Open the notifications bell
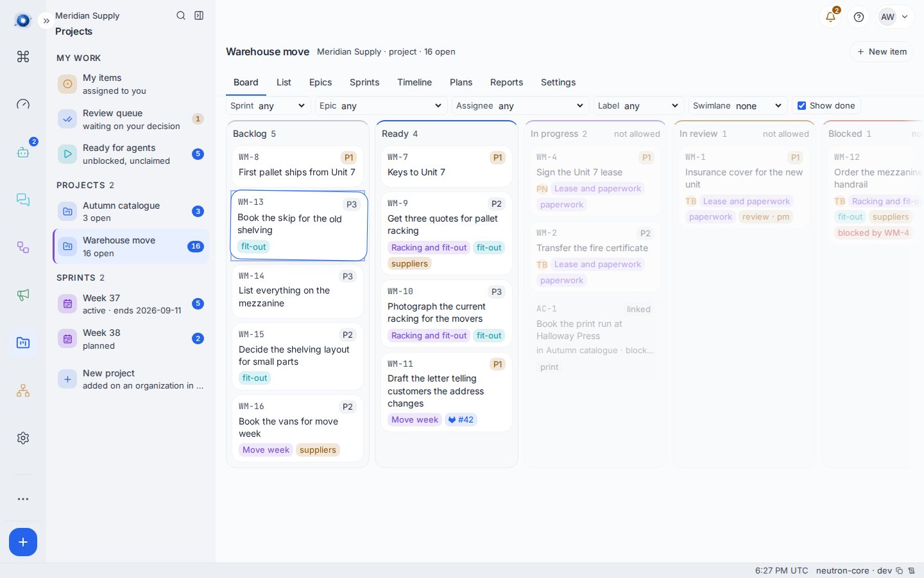Viewport: 924px width, 578px height. point(830,17)
